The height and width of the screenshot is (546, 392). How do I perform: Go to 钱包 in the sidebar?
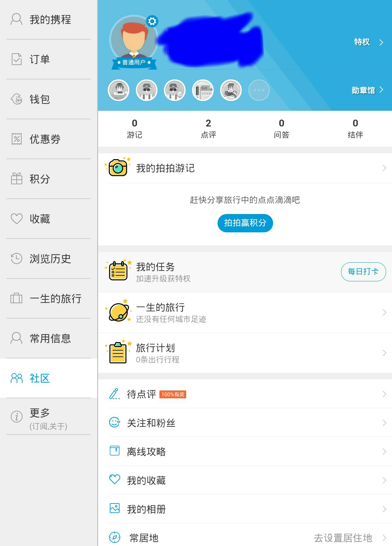pos(49,99)
